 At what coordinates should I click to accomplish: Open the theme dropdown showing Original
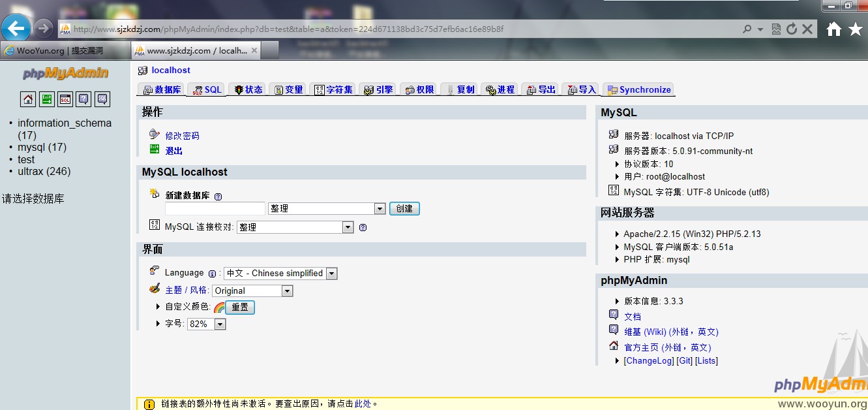click(253, 291)
